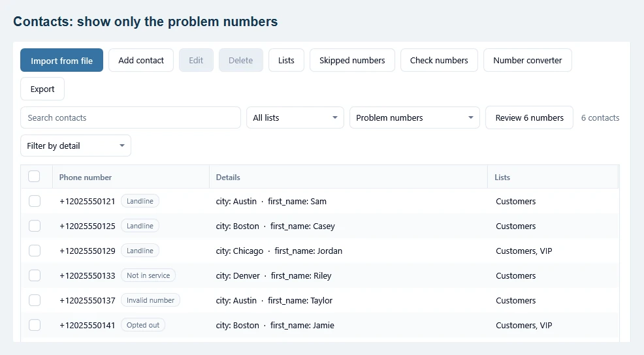Click phone number +12025550133

(x=88, y=275)
